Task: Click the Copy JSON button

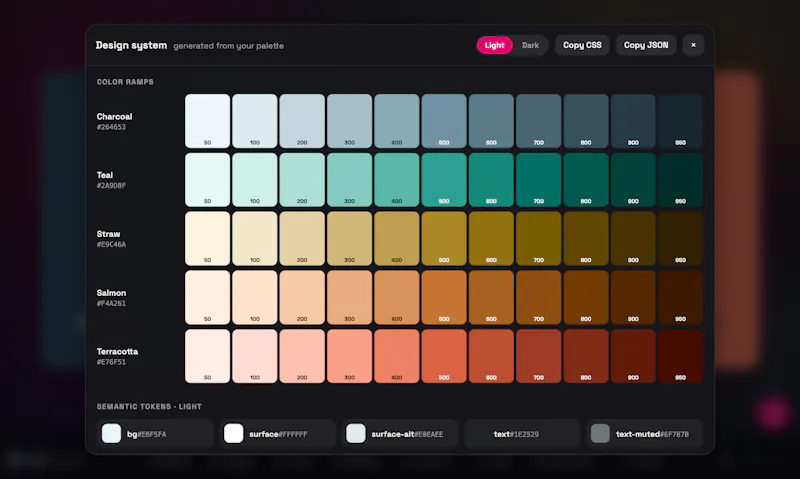Action: pos(646,45)
